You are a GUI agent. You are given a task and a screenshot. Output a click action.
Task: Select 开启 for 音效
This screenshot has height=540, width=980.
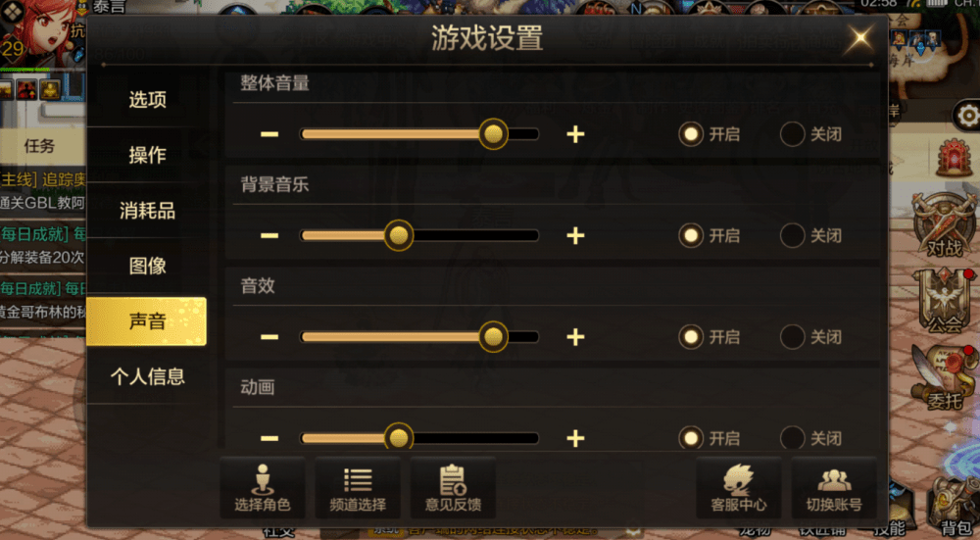tap(710, 337)
